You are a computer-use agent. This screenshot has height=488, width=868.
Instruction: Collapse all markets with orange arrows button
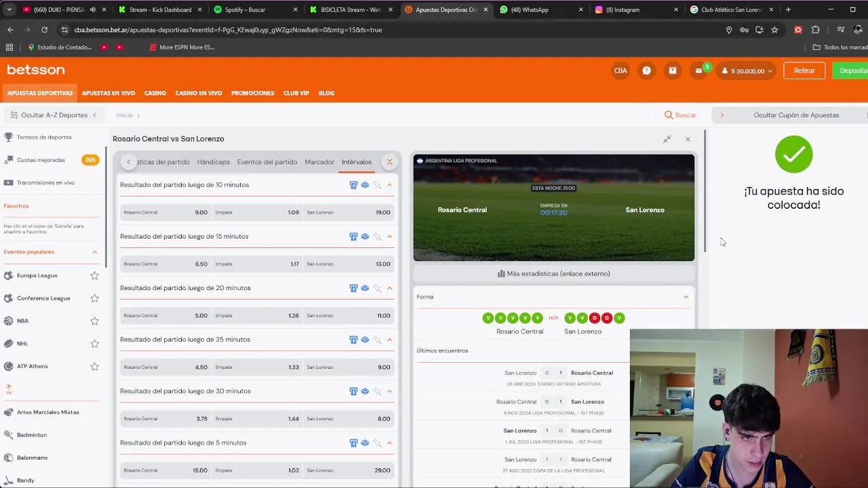(x=389, y=162)
